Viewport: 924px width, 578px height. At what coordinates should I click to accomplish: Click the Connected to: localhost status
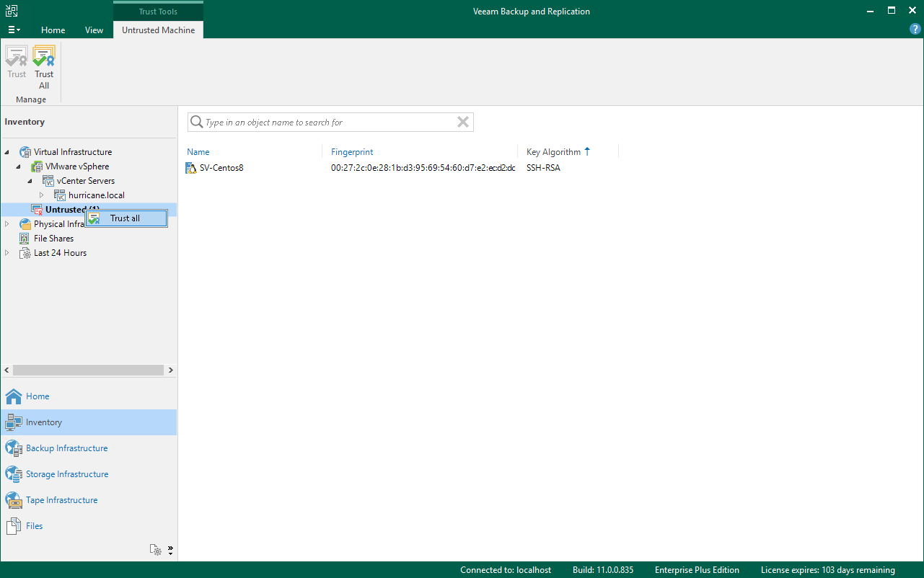click(506, 570)
